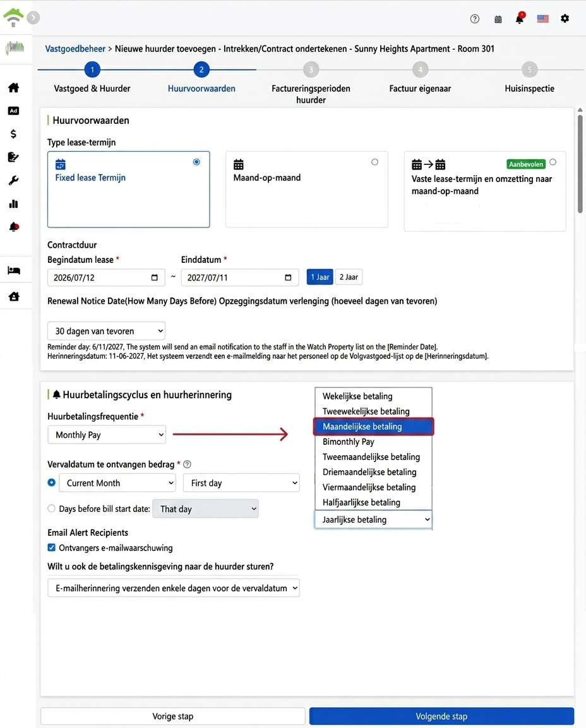
Task: Choose Bimonthly Pay from the list
Action: pyautogui.click(x=373, y=442)
